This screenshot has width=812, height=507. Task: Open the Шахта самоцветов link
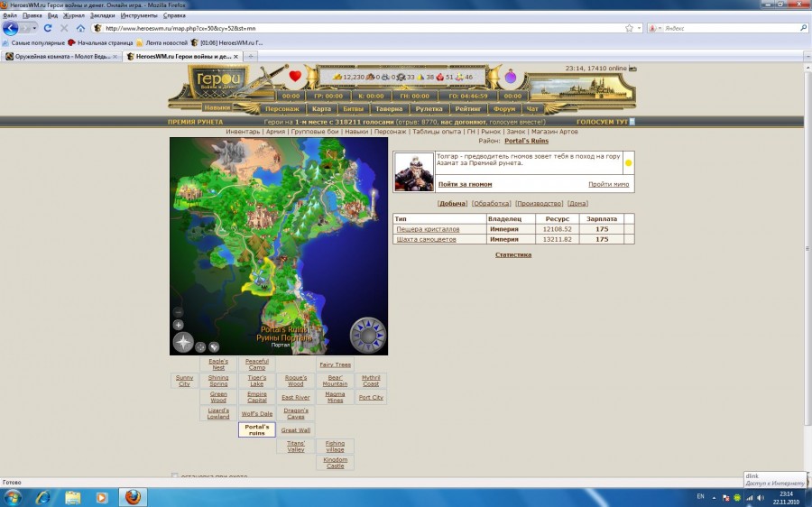click(x=426, y=239)
